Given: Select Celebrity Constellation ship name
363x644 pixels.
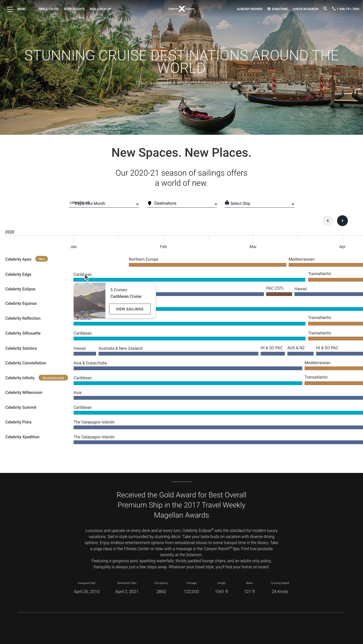Looking at the screenshot, I should tap(26, 363).
